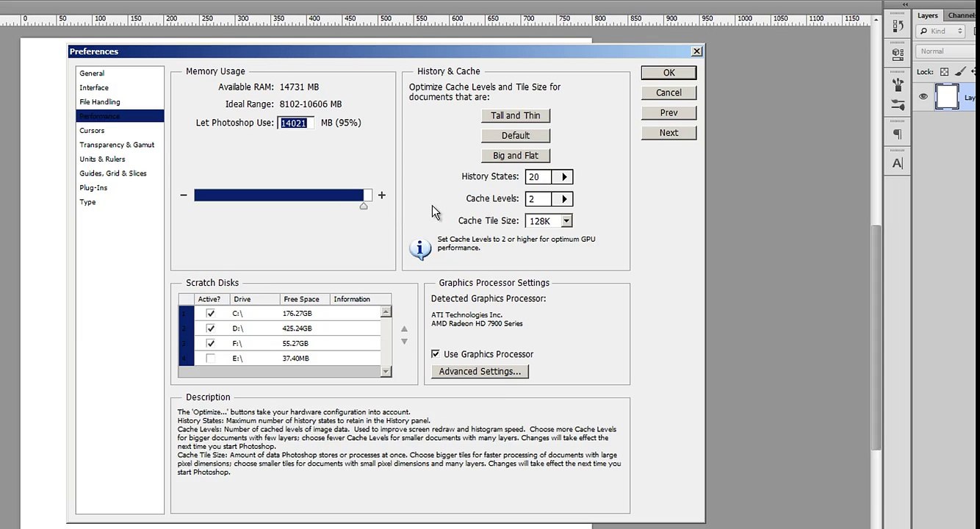Click the Tall and Thin button
980x529 pixels.
click(x=516, y=115)
